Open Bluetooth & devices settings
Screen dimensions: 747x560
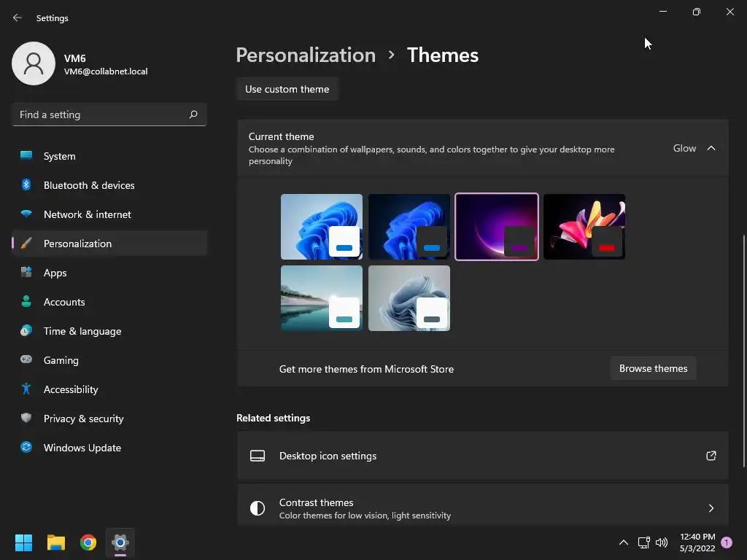(x=109, y=184)
